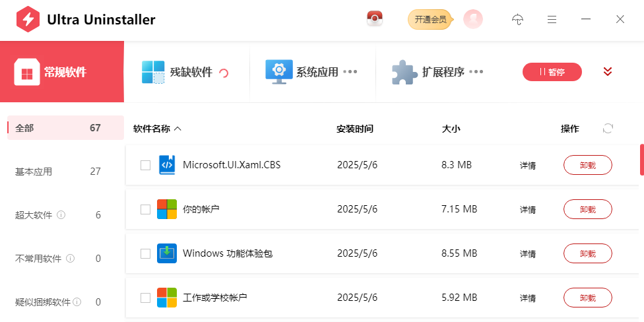Viewport: 644px width, 322px height.
Task: Click the Microsoft.UI.Xaml.CBS app icon
Action: [167, 165]
